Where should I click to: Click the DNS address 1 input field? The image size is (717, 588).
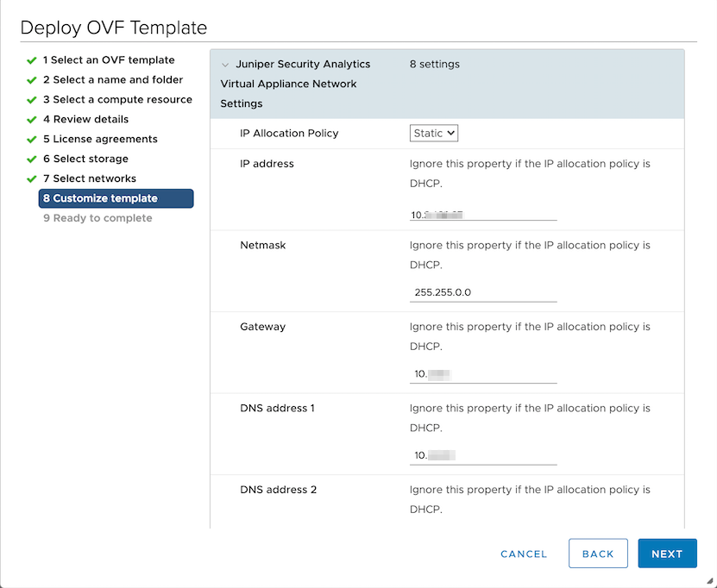[x=483, y=455]
